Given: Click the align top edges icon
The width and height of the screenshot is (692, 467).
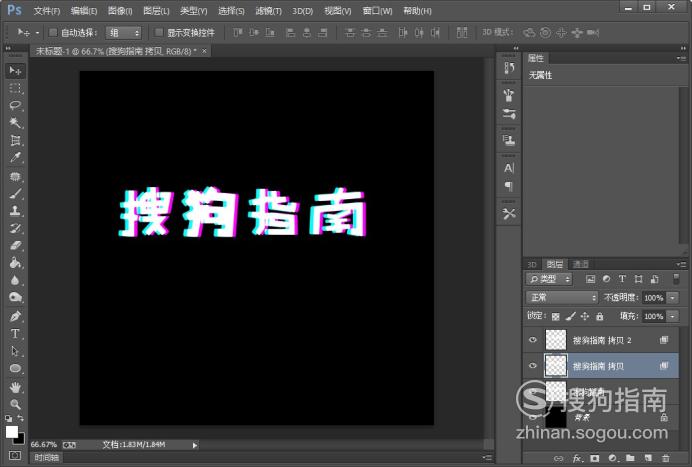Looking at the screenshot, I should pyautogui.click(x=238, y=33).
